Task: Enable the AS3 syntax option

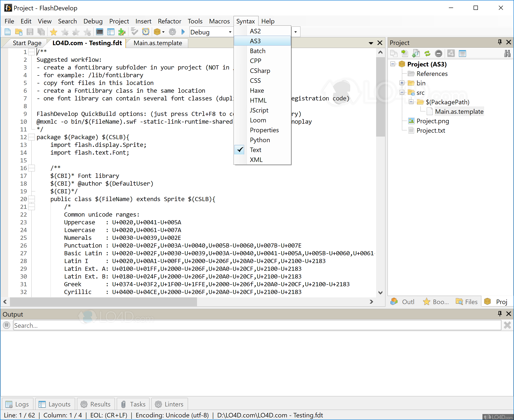Action: pyautogui.click(x=255, y=41)
